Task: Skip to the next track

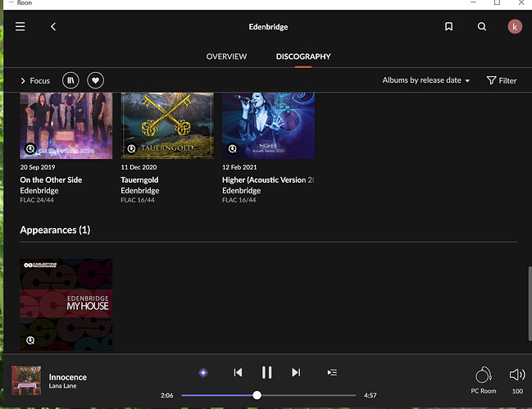Action: pos(296,372)
